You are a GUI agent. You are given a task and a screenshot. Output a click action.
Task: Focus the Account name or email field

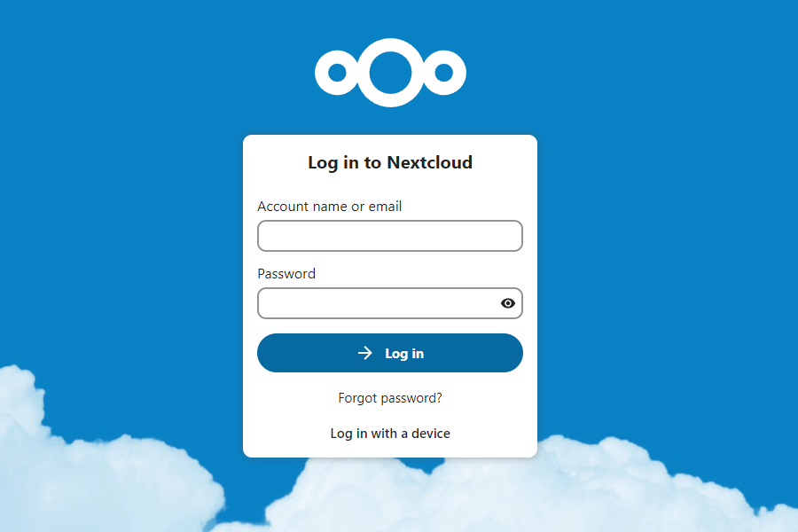point(390,236)
